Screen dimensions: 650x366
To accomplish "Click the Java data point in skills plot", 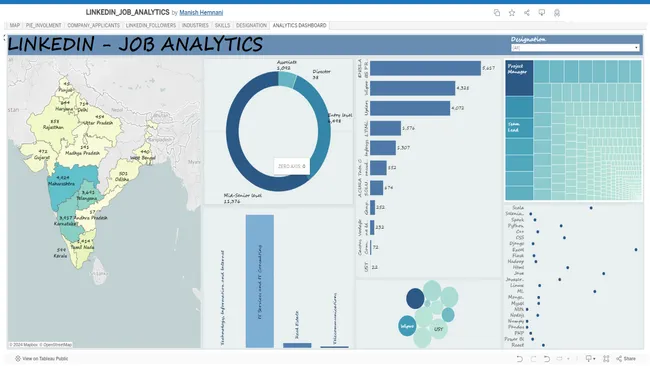I will pos(604,274).
